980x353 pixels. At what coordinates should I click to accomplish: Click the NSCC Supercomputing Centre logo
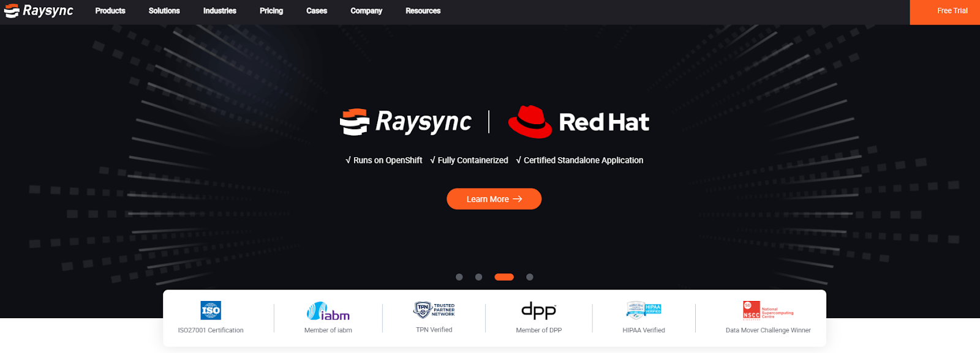tap(768, 310)
